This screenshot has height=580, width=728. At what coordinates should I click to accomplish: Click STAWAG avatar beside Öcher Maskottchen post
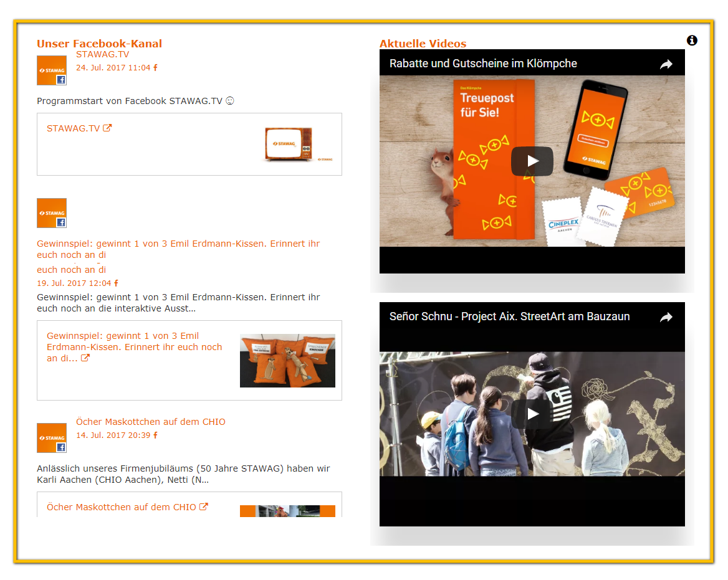point(52,438)
